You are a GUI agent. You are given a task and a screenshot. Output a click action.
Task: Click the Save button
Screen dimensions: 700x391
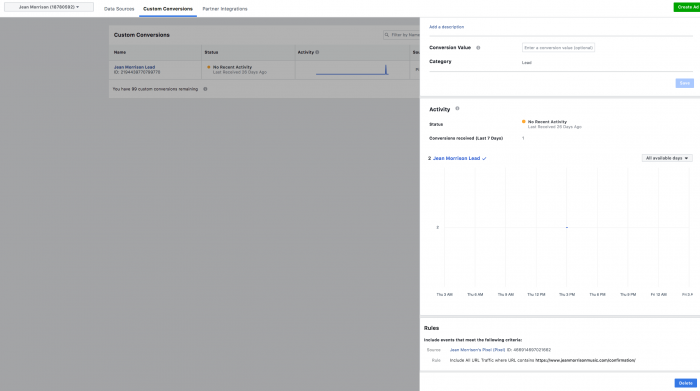click(x=684, y=83)
